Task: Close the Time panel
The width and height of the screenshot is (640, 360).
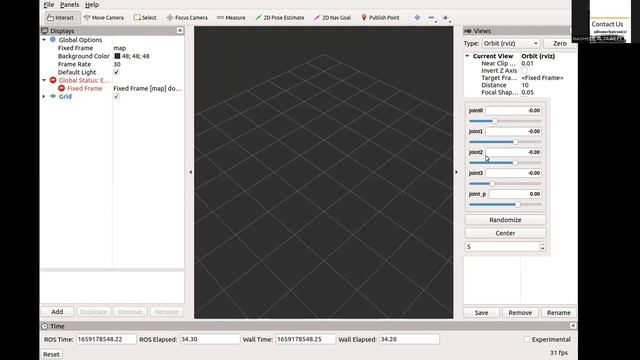Action: coord(573,326)
